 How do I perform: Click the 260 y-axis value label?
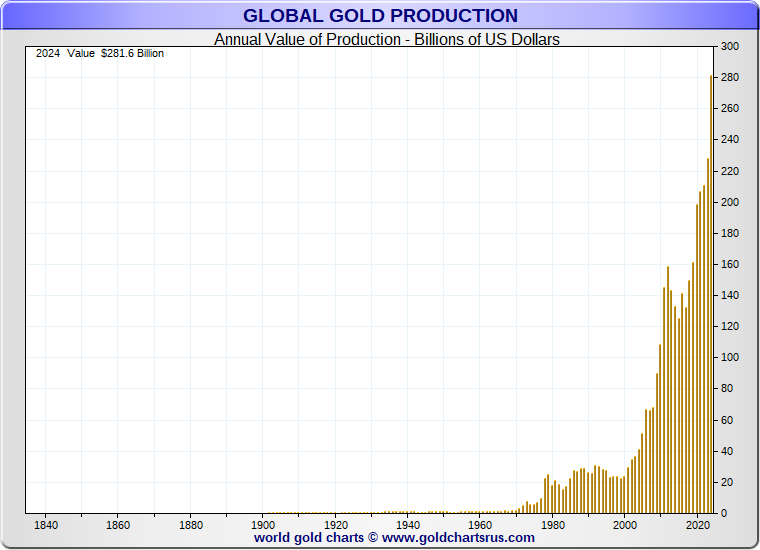[x=730, y=109]
